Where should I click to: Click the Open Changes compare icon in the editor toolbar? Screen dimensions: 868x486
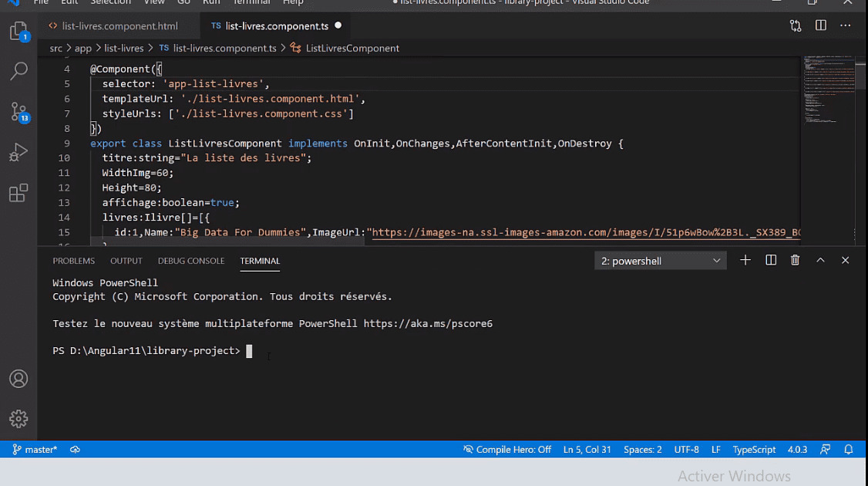point(796,26)
